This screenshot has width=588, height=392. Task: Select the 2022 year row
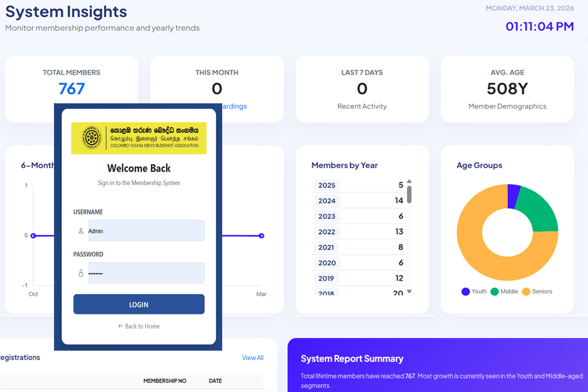tap(358, 232)
